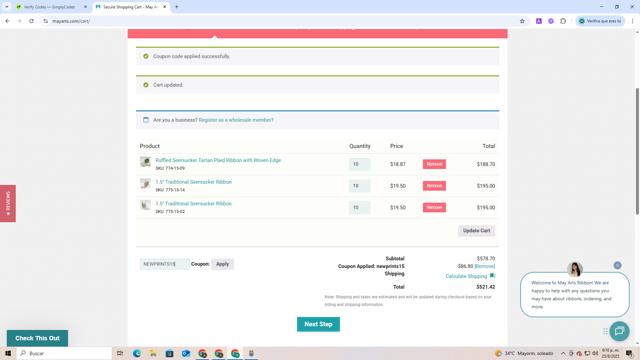This screenshot has width=640, height=360.
Task: Reload the page with the refresh icon
Action: (x=31, y=21)
